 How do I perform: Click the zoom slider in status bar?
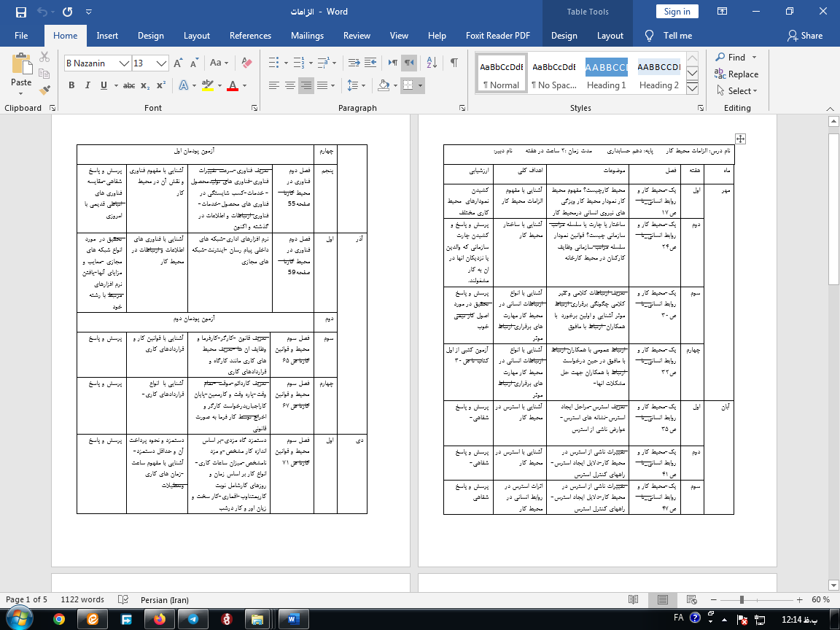742,599
